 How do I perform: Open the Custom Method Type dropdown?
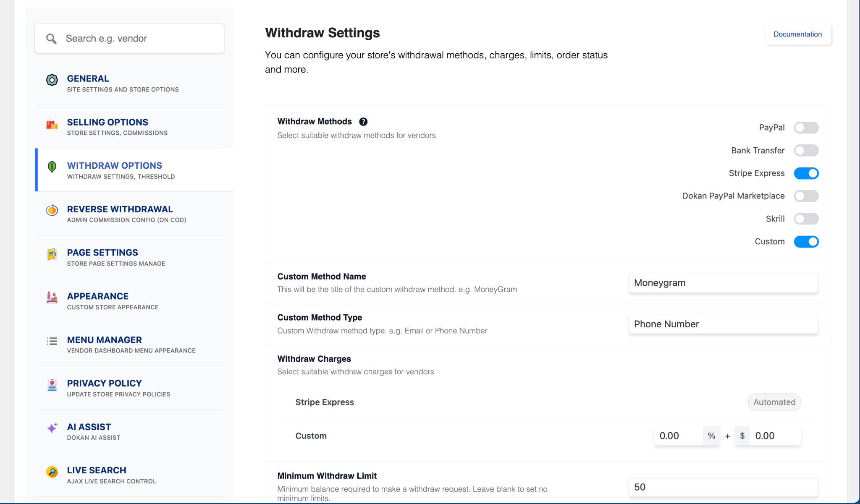point(722,324)
